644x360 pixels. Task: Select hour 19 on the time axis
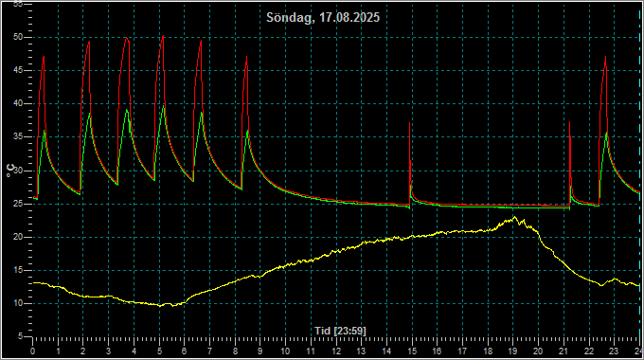(512, 351)
